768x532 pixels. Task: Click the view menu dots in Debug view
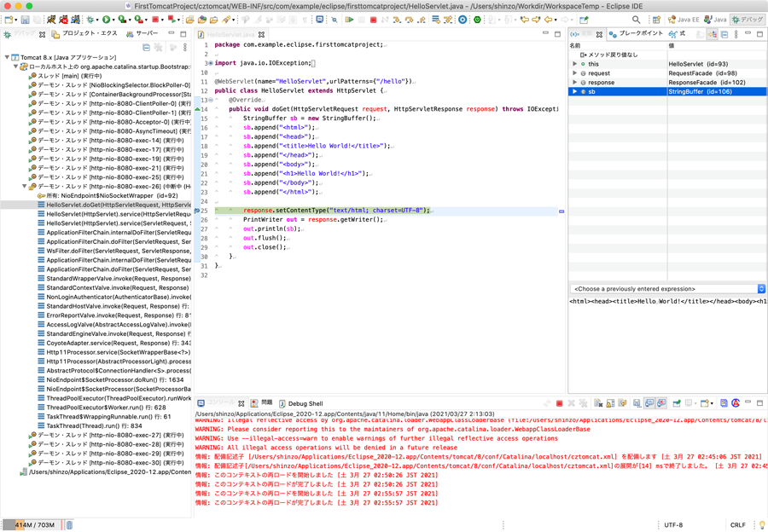[x=184, y=48]
